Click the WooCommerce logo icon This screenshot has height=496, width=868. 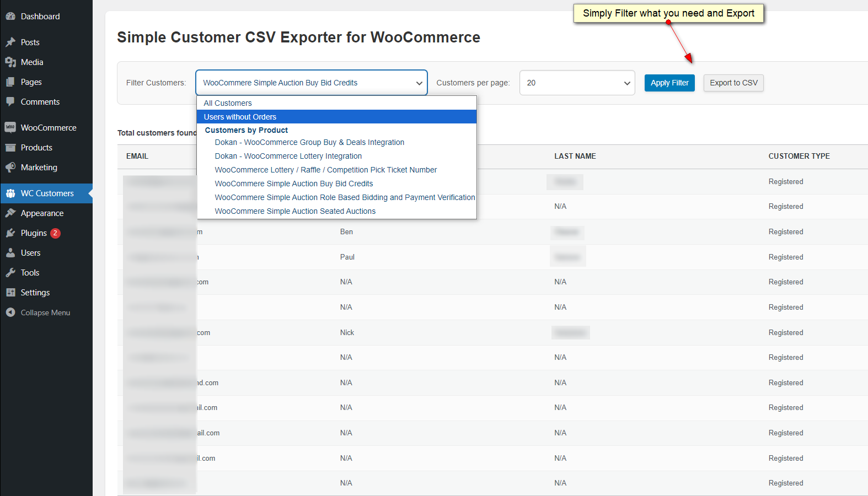[x=10, y=127]
